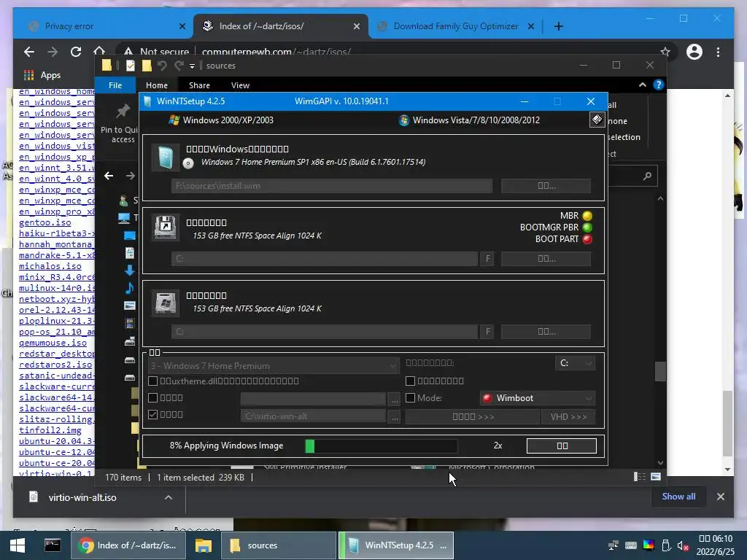Open the C: drive letter dropdown

[x=575, y=363]
